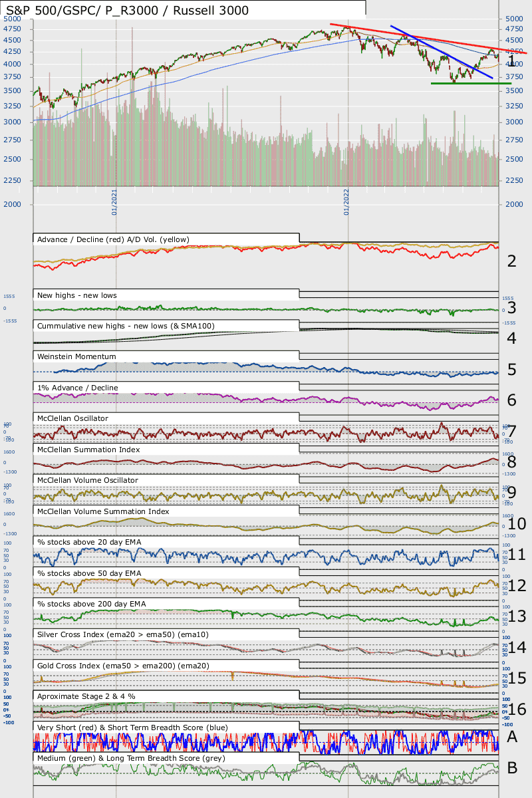Select the '1% Advance / Decline' panel label
This screenshot has height=798, width=532.
pos(78,388)
